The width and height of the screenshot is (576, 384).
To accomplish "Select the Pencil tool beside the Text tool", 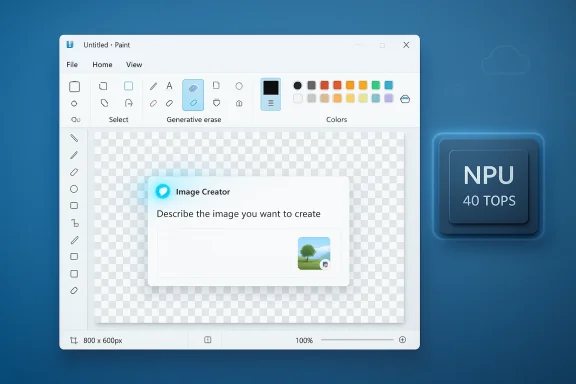I will [x=153, y=86].
